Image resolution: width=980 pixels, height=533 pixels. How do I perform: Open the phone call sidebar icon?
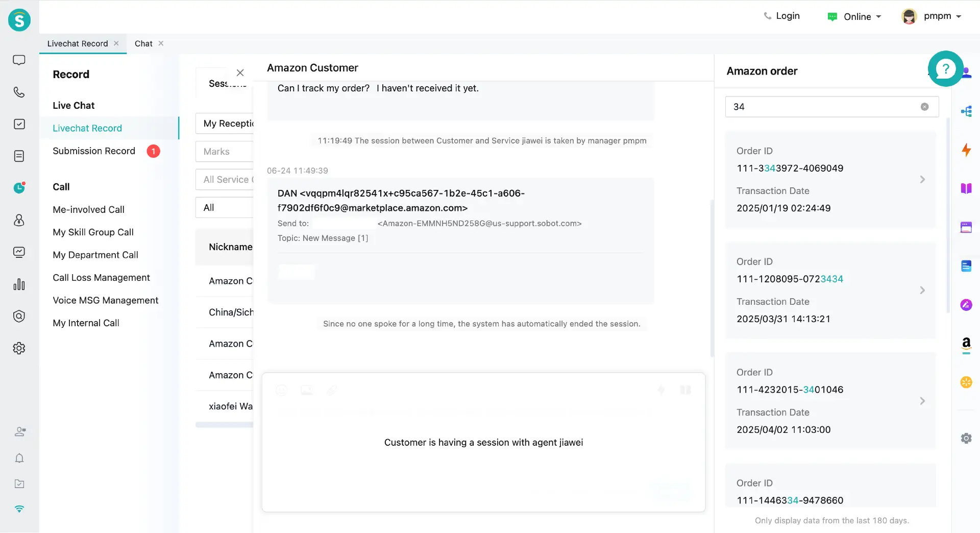19,92
